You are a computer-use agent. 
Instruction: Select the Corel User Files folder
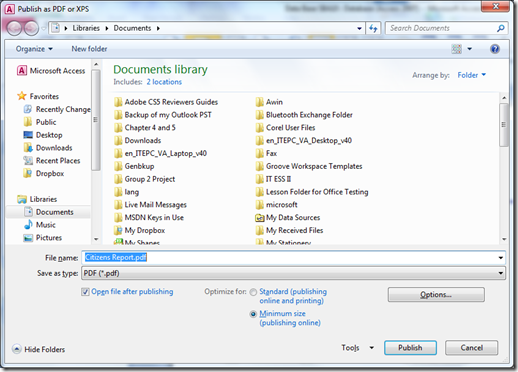coord(286,128)
